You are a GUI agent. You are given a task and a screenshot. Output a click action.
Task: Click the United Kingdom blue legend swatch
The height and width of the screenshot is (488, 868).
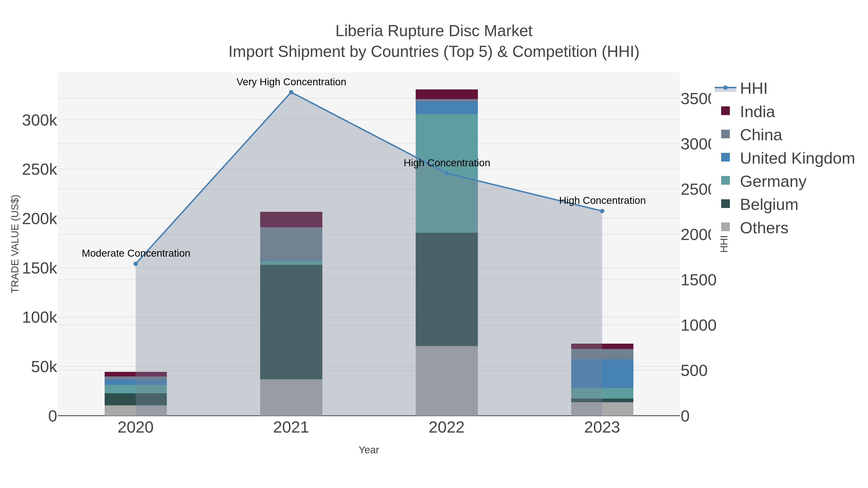pyautogui.click(x=726, y=157)
